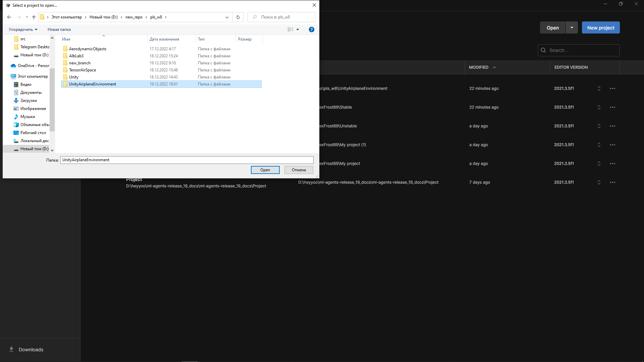Change editor version for Unstable project
644x362 pixels.
pos(599,126)
